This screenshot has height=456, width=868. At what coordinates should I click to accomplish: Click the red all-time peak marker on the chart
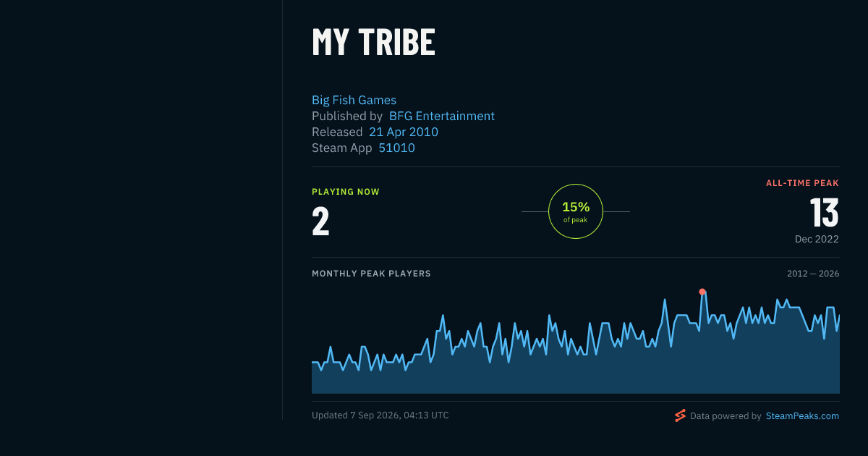coord(702,292)
